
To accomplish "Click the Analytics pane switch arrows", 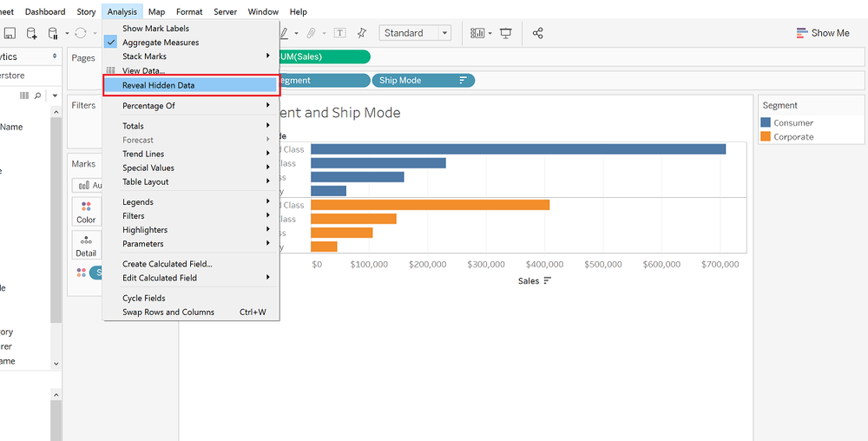I will coord(55,56).
